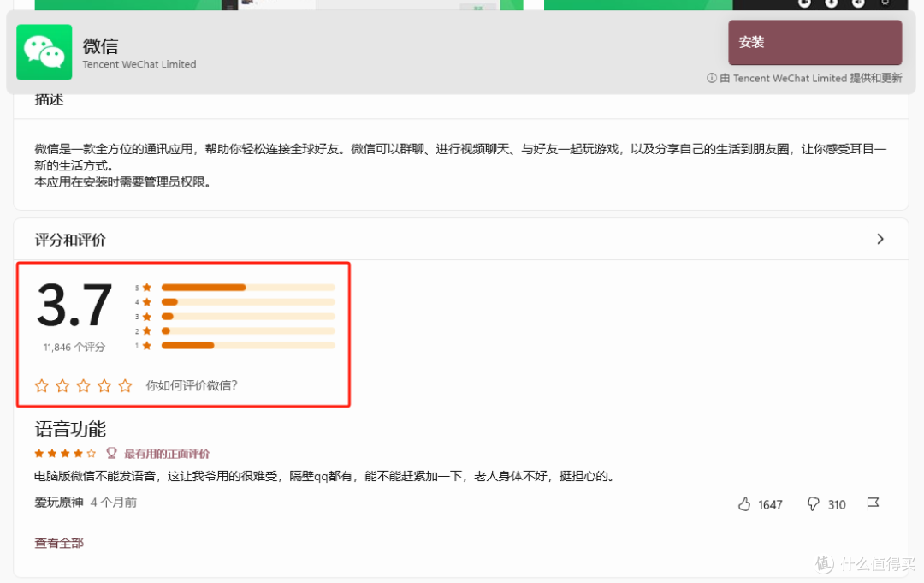Click the 描述 section heading
Screen dimensions: 924x583
[49, 99]
